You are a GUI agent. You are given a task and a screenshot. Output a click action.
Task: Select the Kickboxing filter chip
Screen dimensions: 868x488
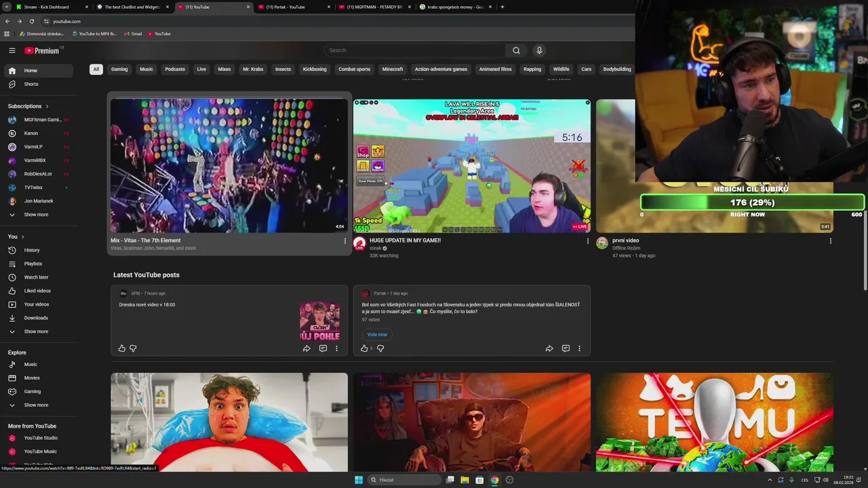(315, 69)
